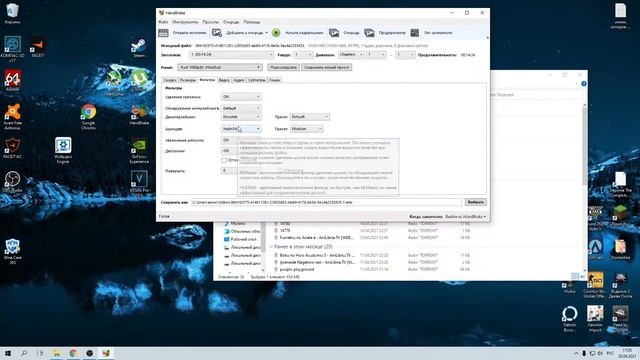Image resolution: width=640 pixels, height=360 pixels.
Task: Click the Explorer help question mark icon
Action: [584, 84]
